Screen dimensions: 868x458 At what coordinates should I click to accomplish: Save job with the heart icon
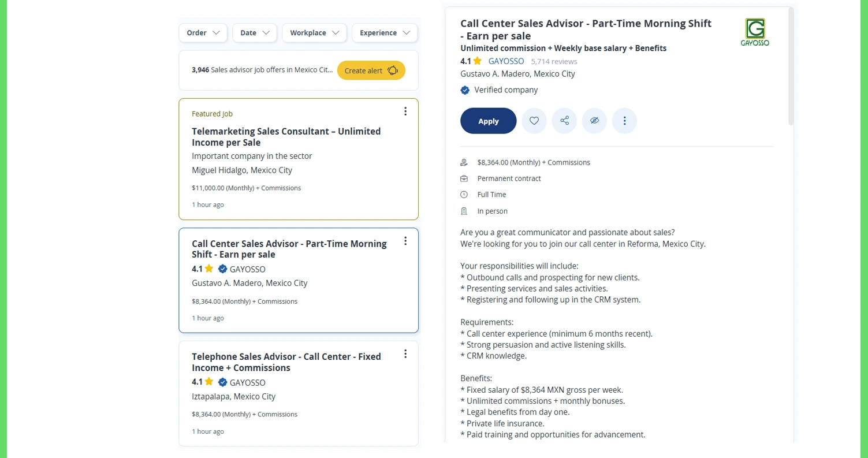click(534, 121)
